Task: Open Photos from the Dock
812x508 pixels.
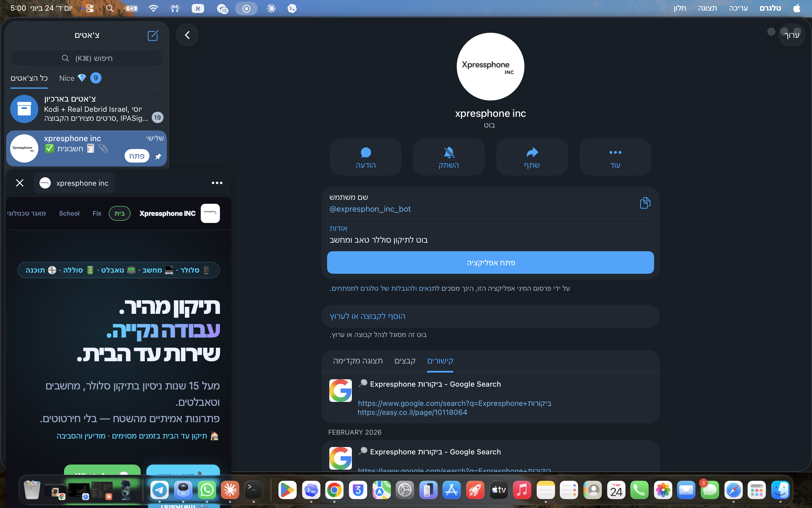Action: tap(663, 490)
